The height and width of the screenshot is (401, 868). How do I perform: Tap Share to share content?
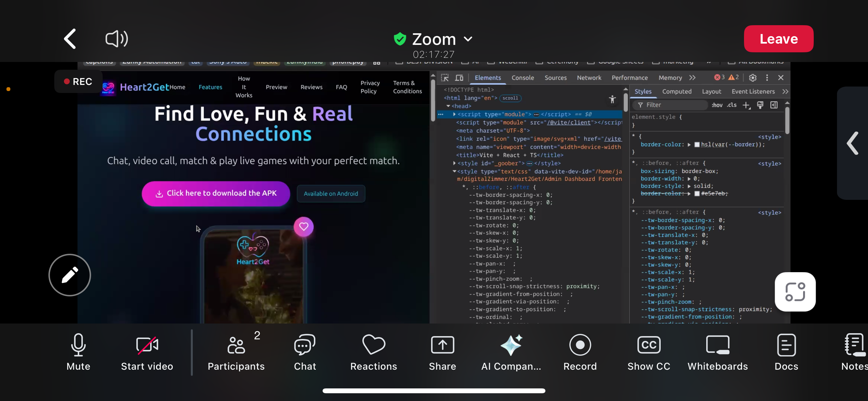[442, 352]
